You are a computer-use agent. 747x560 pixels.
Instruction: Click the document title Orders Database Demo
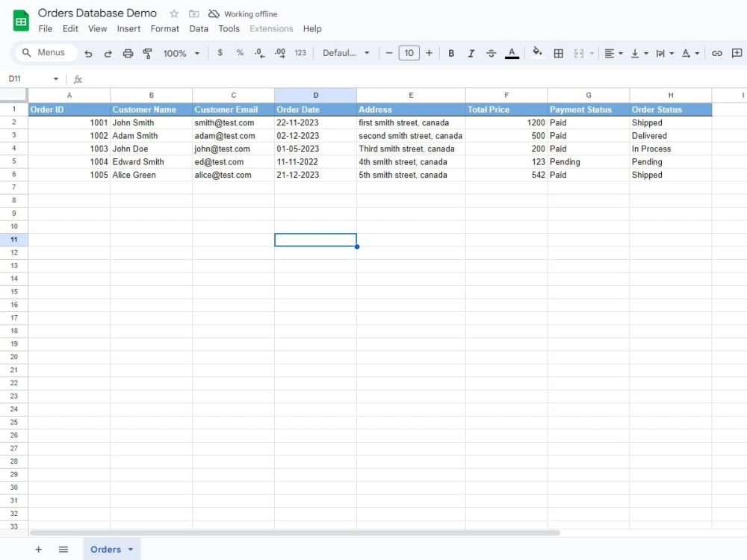pyautogui.click(x=97, y=13)
